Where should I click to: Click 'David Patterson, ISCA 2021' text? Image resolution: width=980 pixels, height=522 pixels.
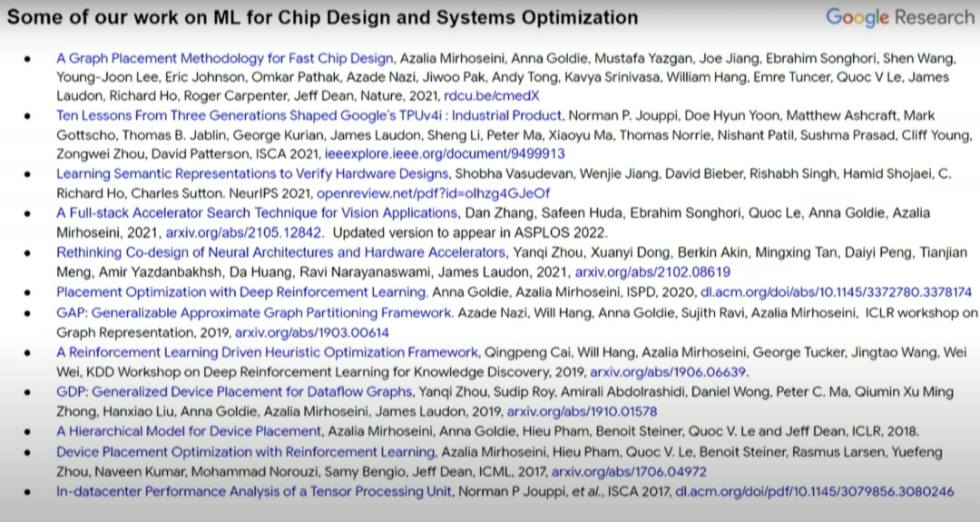(x=236, y=153)
